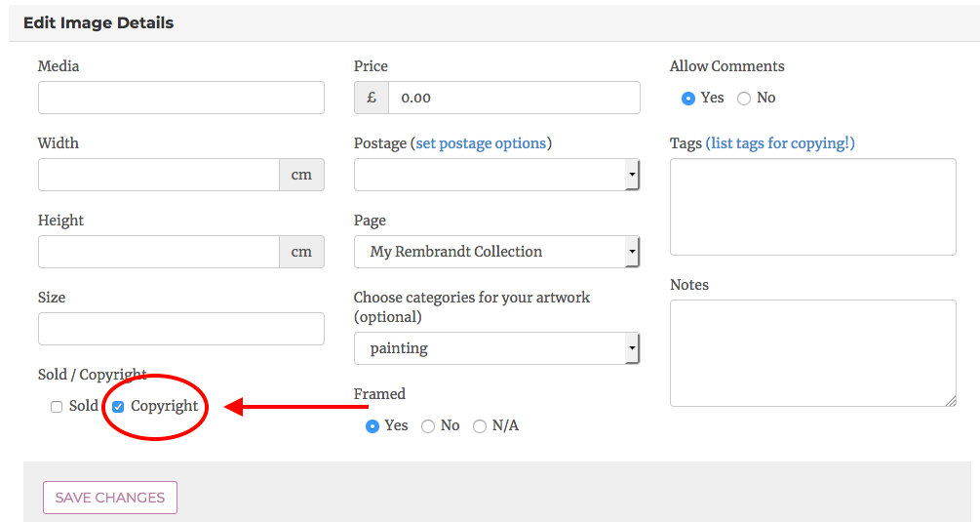Click inside the Tags text area
Viewport: 980px width, 522px height.
tap(812, 207)
